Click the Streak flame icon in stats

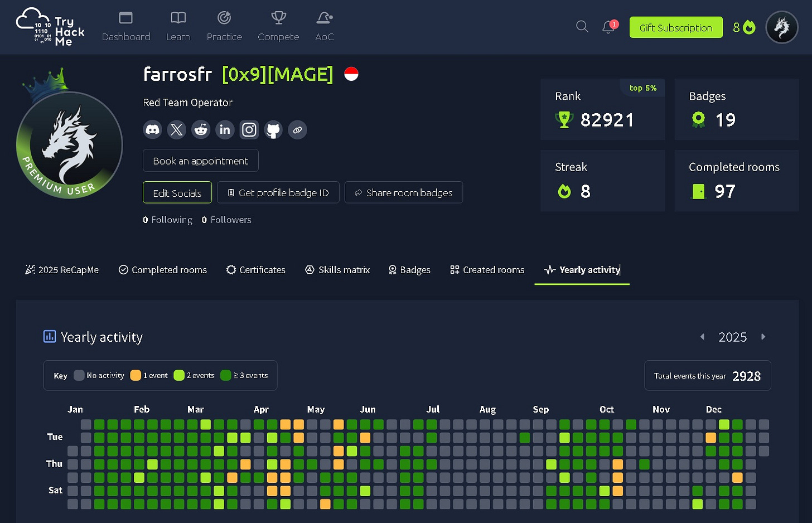point(564,191)
